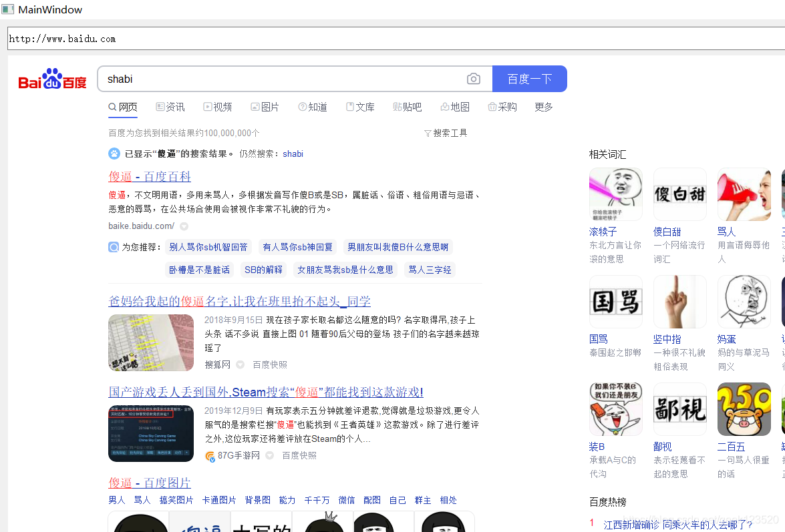This screenshot has height=532, width=785.
Task: Click the 百度一下 search button
Action: (x=530, y=79)
